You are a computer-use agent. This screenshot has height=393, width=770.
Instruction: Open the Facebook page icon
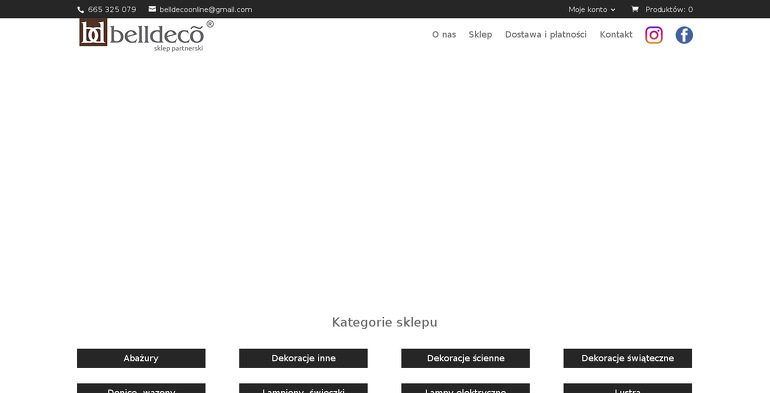pos(684,35)
